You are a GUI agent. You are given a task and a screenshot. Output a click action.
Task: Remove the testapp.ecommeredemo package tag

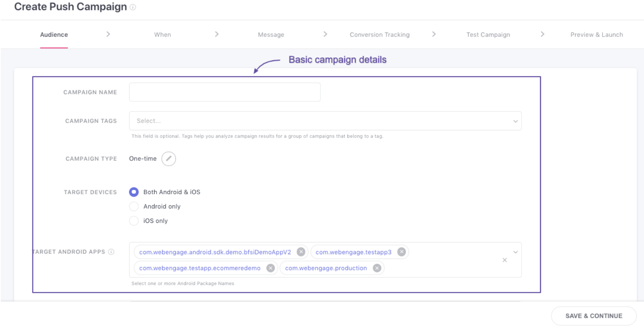coord(270,268)
